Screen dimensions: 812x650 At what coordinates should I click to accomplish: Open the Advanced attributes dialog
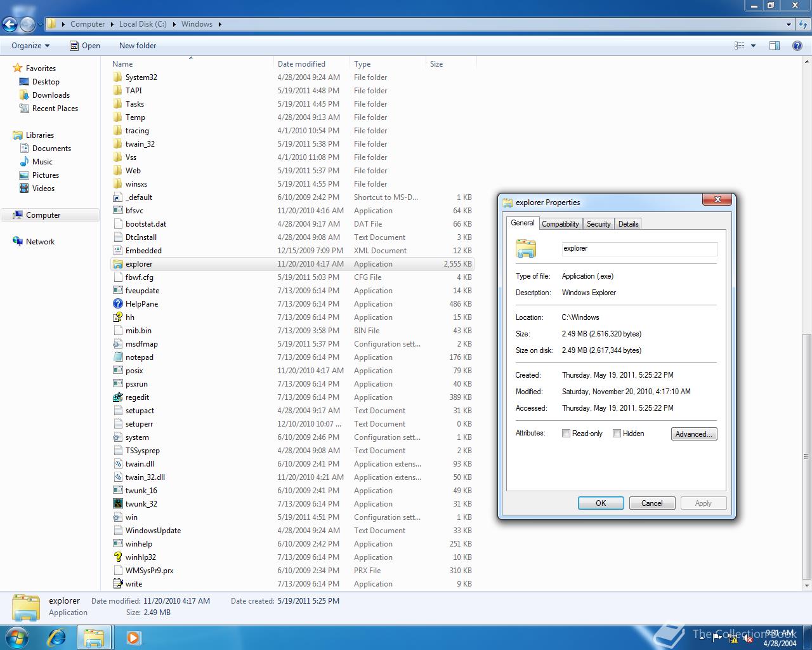tap(694, 434)
